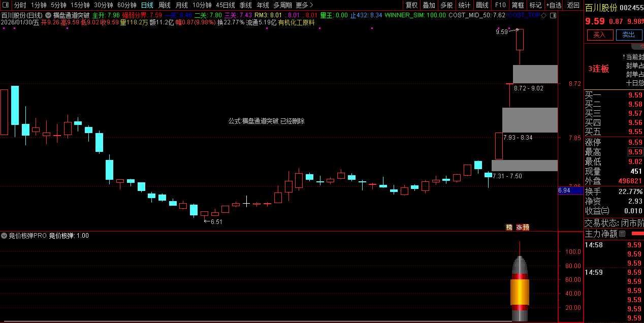Screen dimensions: 644x323
Task: Click the 换手 22.77% row
Action: pyautogui.click(x=614, y=191)
